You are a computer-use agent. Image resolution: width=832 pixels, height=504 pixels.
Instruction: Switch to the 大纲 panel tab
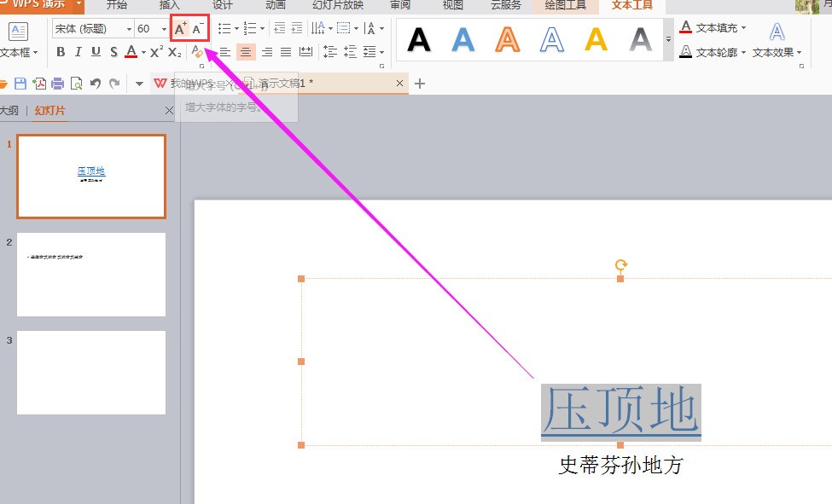(x=9, y=110)
